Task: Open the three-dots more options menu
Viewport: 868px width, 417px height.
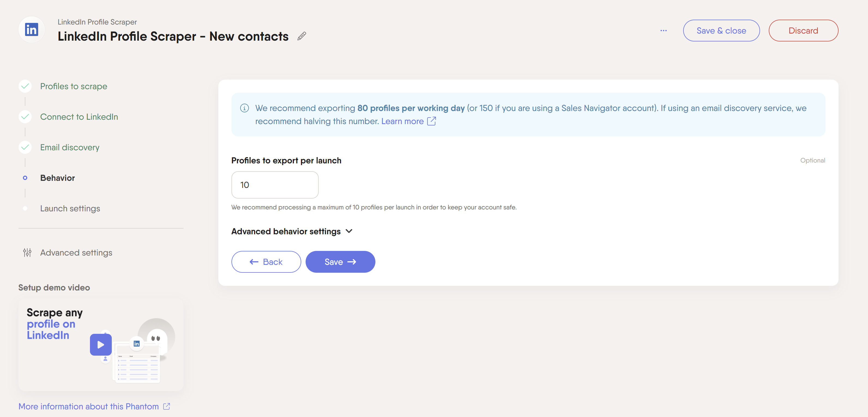Action: coord(663,31)
